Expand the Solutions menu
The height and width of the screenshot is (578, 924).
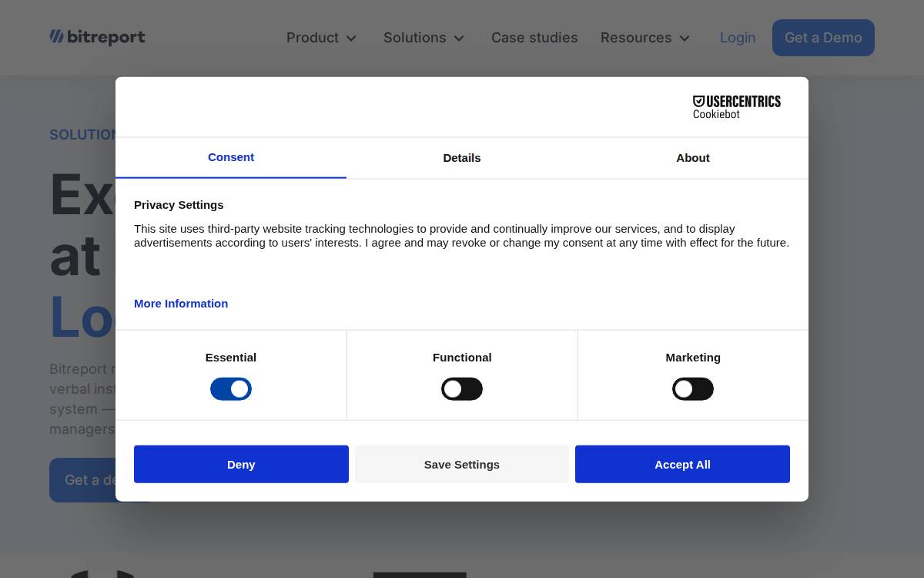424,38
